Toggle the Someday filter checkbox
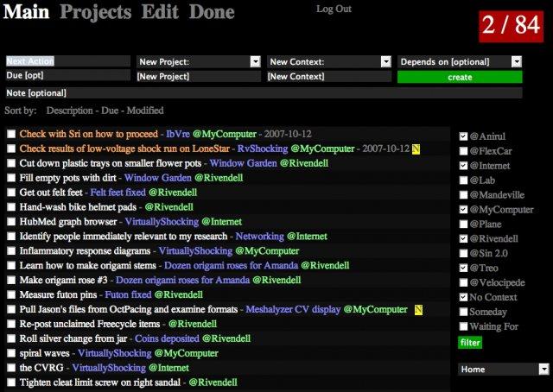Image resolution: width=553 pixels, height=392 pixels. coord(464,312)
